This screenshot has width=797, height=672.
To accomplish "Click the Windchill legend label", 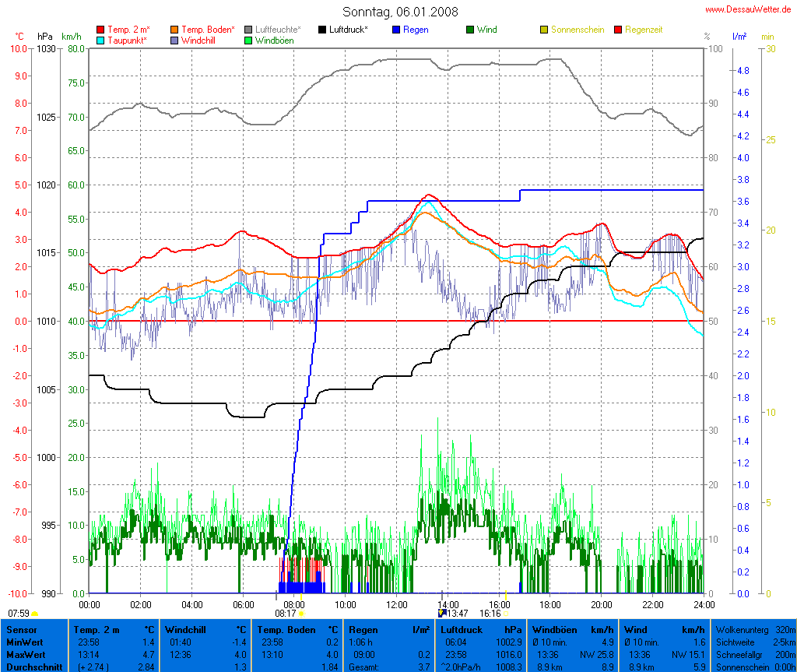I will coord(198,40).
